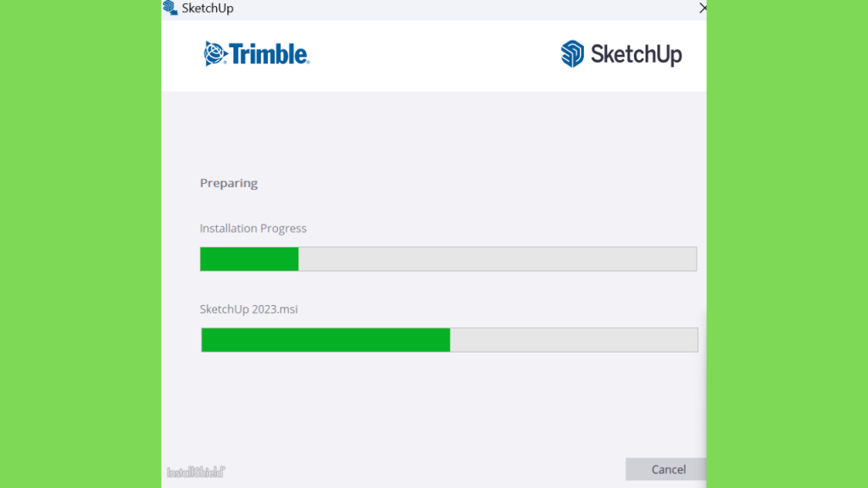Image resolution: width=868 pixels, height=488 pixels.
Task: Click the green filled SketchUp 2023.msi bar
Action: click(325, 340)
